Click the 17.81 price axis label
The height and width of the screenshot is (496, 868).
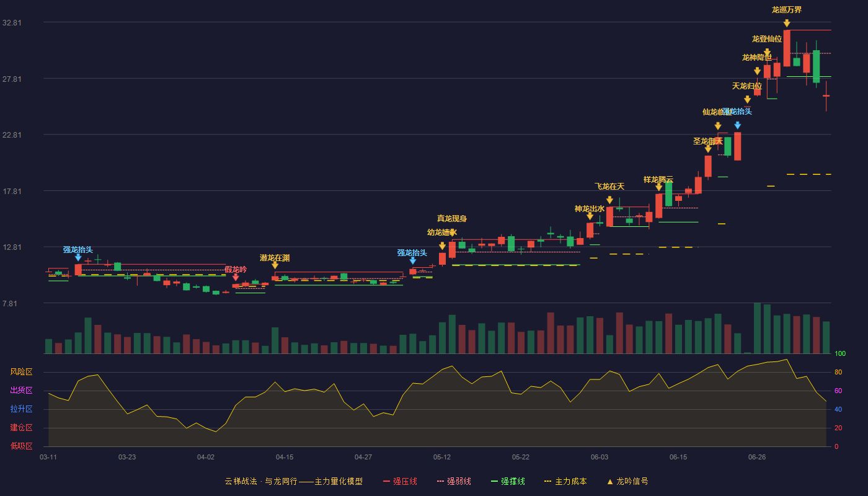click(12, 192)
